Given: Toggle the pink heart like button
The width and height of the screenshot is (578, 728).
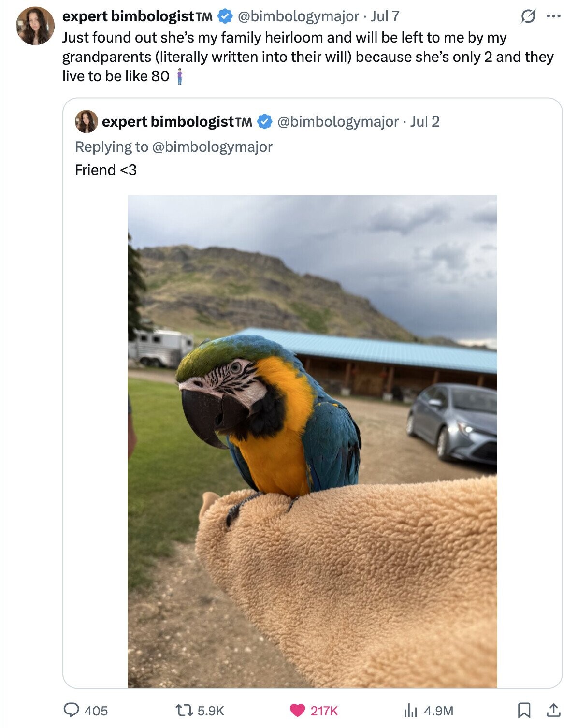Looking at the screenshot, I should click(298, 710).
